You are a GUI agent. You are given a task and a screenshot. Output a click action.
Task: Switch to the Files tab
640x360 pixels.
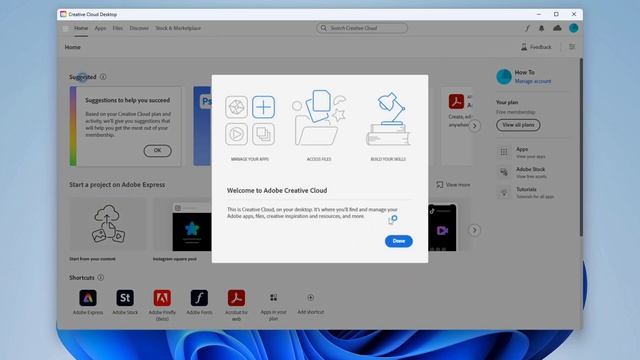(118, 28)
